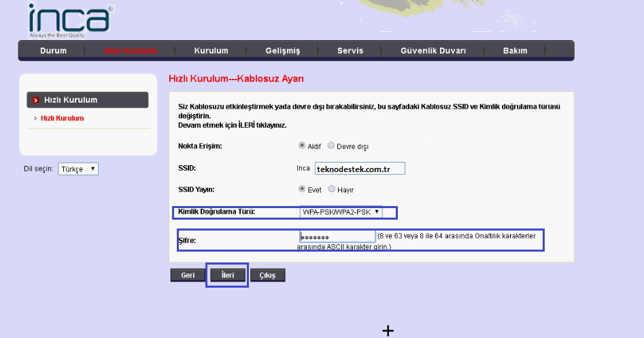Open the Dil seçin language dropdown
This screenshot has width=644, height=338.
78,169
